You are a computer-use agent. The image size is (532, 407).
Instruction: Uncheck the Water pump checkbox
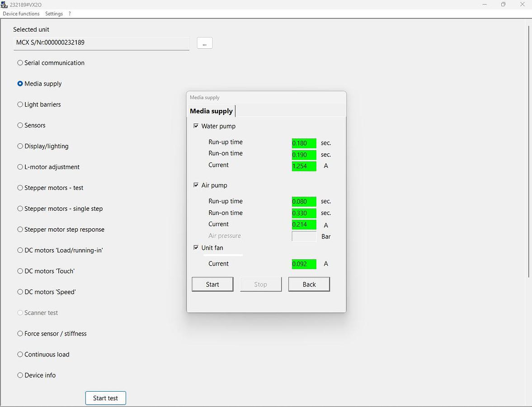pos(196,126)
